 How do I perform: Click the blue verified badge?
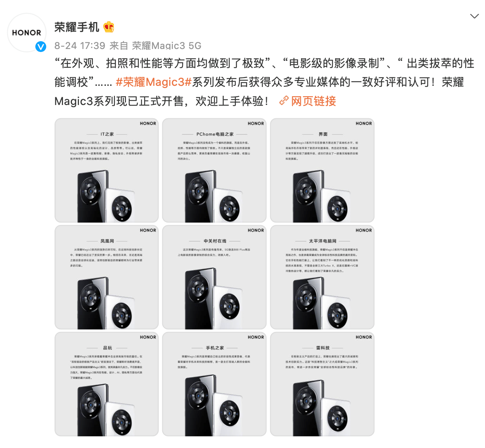tap(41, 46)
